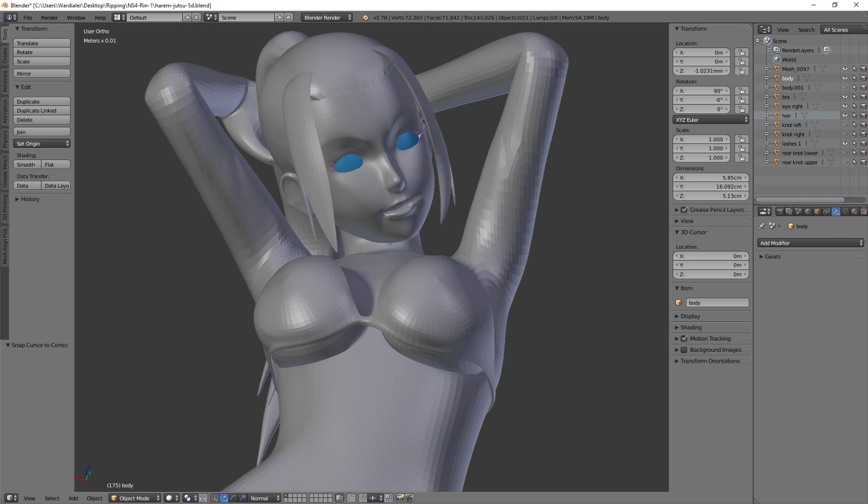
Task: Select the first scene layer button
Action: (287, 495)
